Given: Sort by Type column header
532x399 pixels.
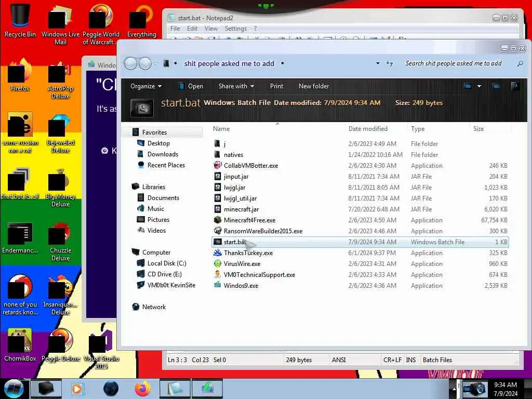Looking at the screenshot, I should 418,129.
